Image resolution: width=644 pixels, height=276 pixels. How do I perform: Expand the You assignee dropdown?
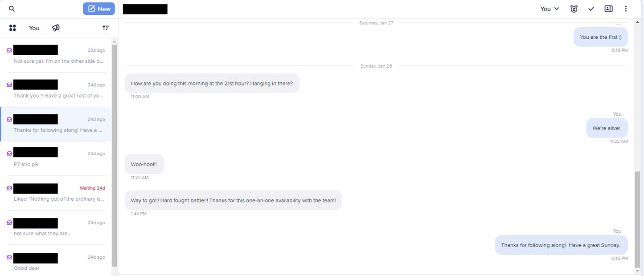(550, 9)
